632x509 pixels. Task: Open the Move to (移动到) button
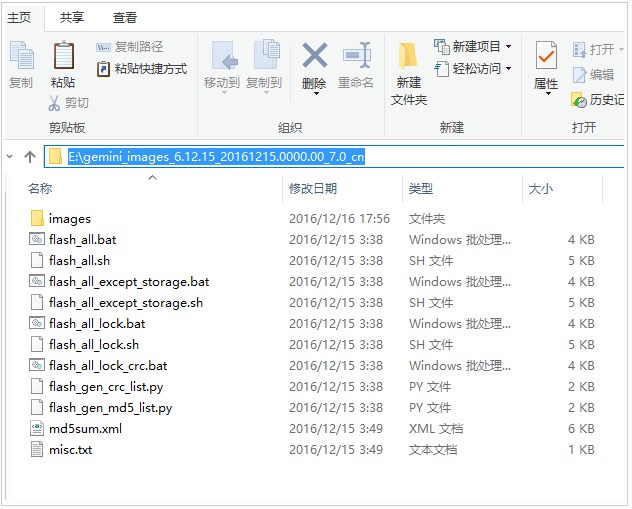[222, 66]
